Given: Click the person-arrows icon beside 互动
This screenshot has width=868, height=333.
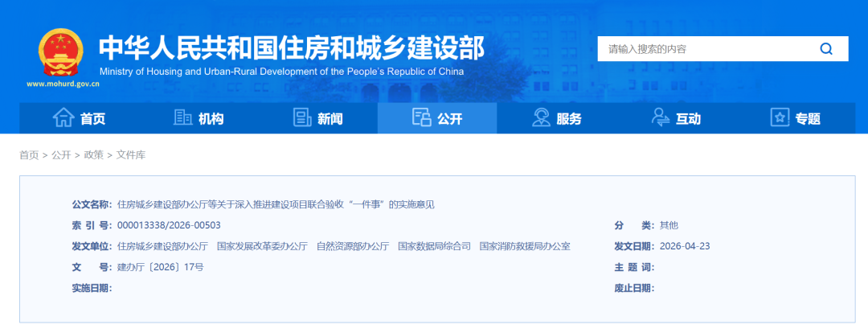Looking at the screenshot, I should [x=660, y=117].
